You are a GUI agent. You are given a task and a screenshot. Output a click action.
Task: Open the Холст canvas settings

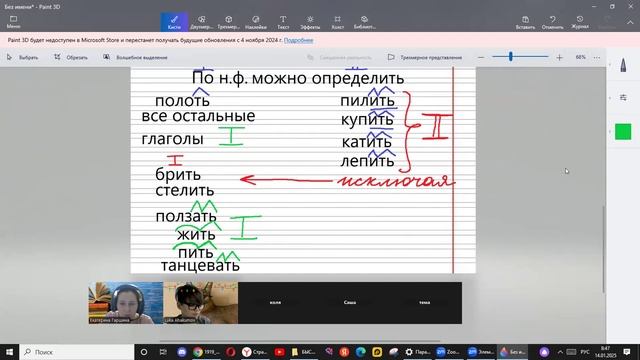[x=338, y=22]
